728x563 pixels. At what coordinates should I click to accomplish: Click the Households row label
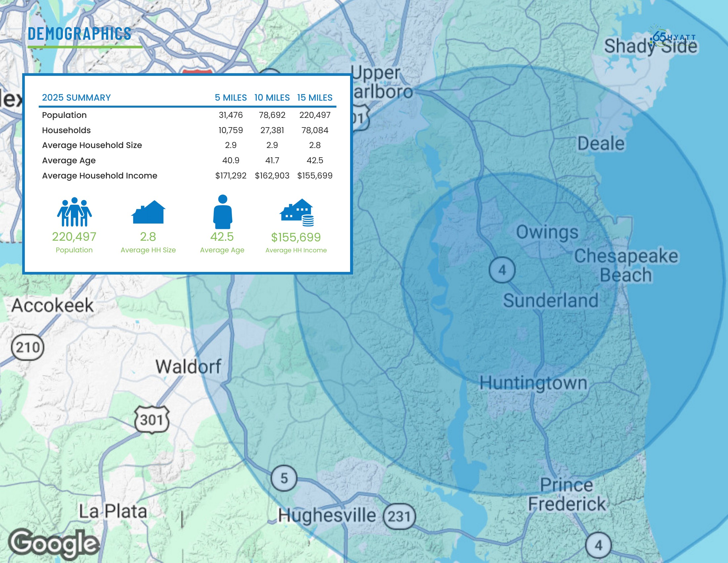66,130
